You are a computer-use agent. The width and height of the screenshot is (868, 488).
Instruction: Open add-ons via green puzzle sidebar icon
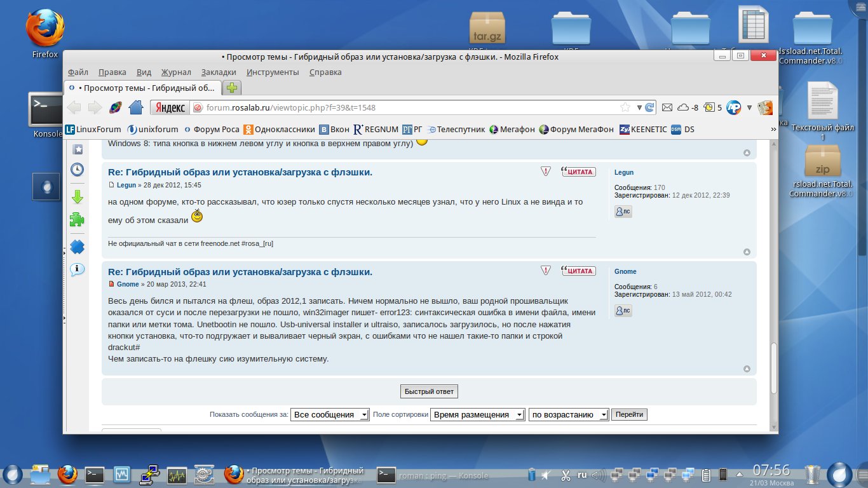click(x=77, y=220)
